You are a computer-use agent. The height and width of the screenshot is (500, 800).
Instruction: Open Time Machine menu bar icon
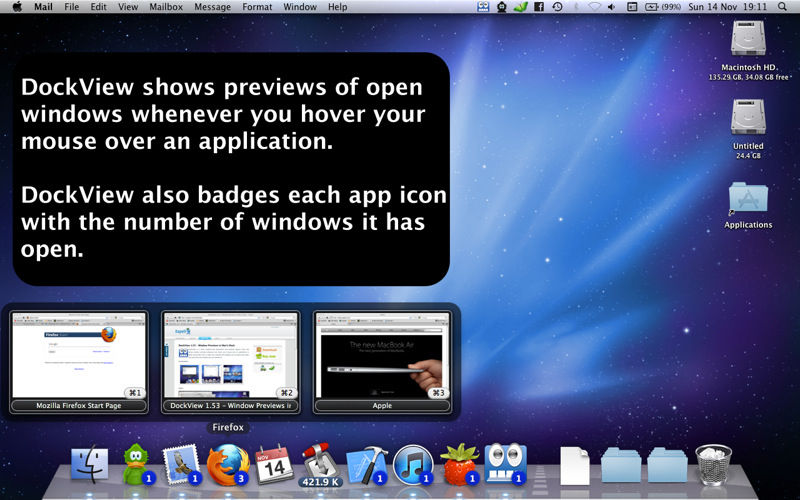coord(557,7)
